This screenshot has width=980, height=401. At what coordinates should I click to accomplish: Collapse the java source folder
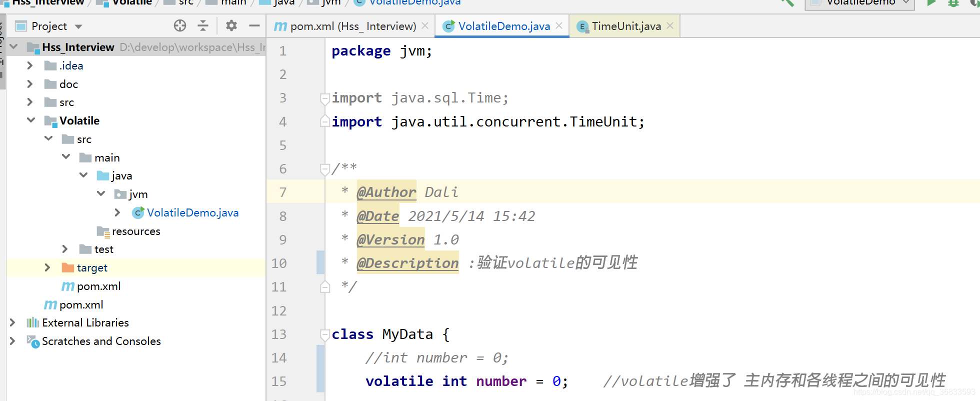pos(83,175)
